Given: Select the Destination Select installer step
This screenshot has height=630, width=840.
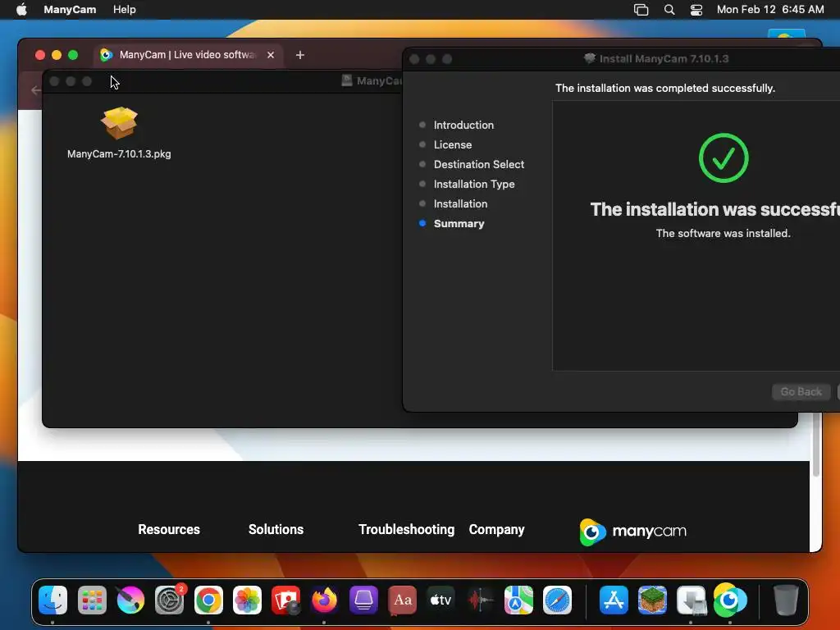Looking at the screenshot, I should [478, 164].
